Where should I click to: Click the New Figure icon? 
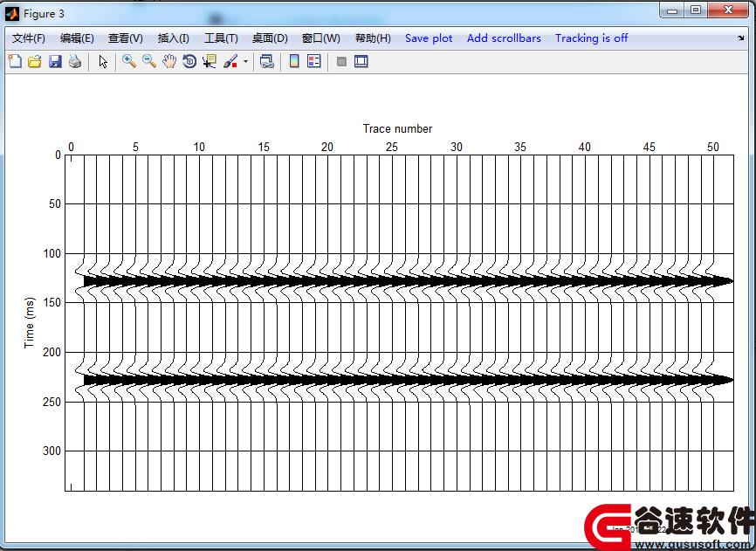pyautogui.click(x=15, y=61)
